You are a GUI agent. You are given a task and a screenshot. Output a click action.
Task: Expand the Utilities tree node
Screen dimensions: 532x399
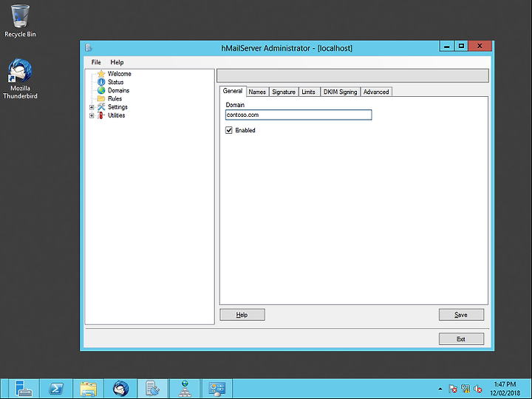click(92, 116)
